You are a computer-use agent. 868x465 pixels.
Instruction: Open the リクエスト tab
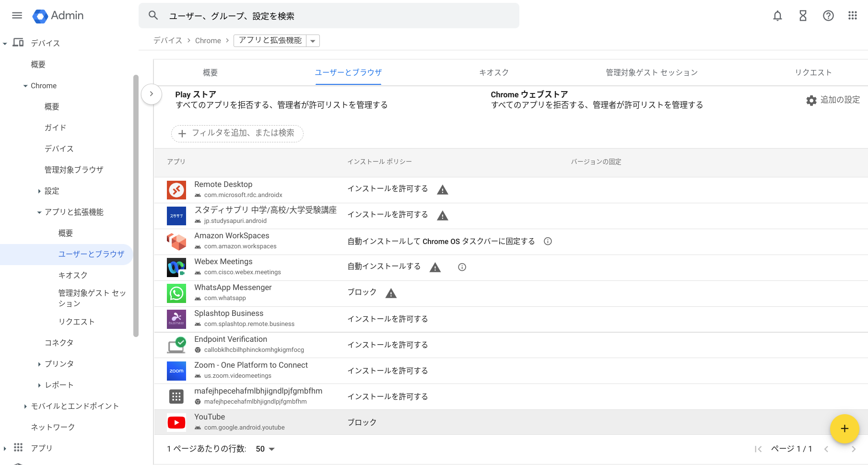tap(813, 73)
